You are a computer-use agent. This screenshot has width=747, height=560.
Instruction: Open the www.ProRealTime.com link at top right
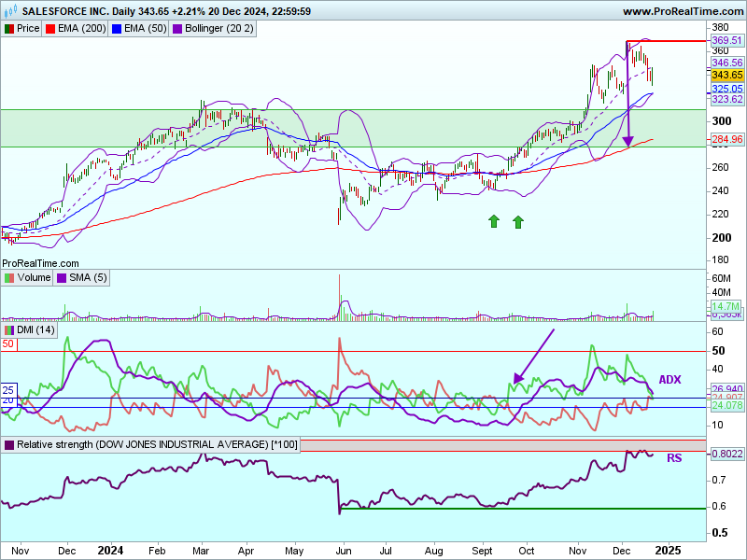(x=681, y=11)
